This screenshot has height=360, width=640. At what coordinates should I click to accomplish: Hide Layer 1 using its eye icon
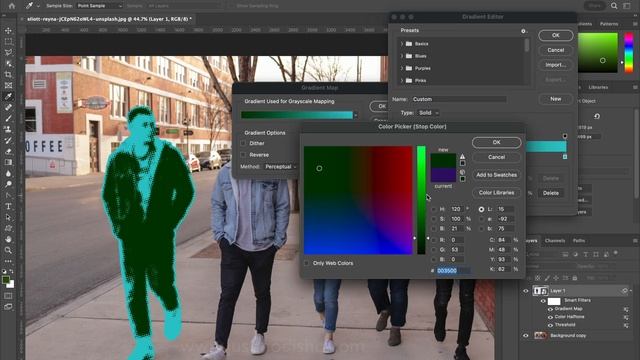(526, 291)
